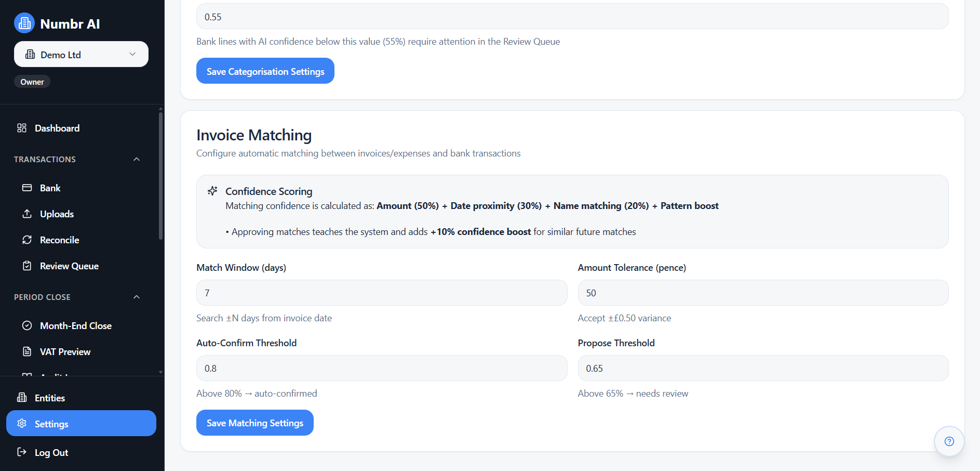Select Settings in the sidebar
Image resolution: width=980 pixels, height=471 pixels.
click(51, 423)
